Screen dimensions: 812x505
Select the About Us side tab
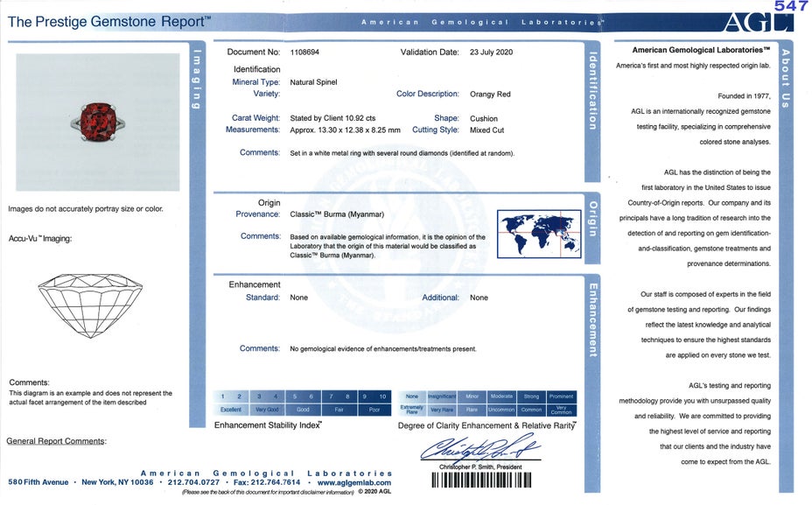(x=785, y=79)
